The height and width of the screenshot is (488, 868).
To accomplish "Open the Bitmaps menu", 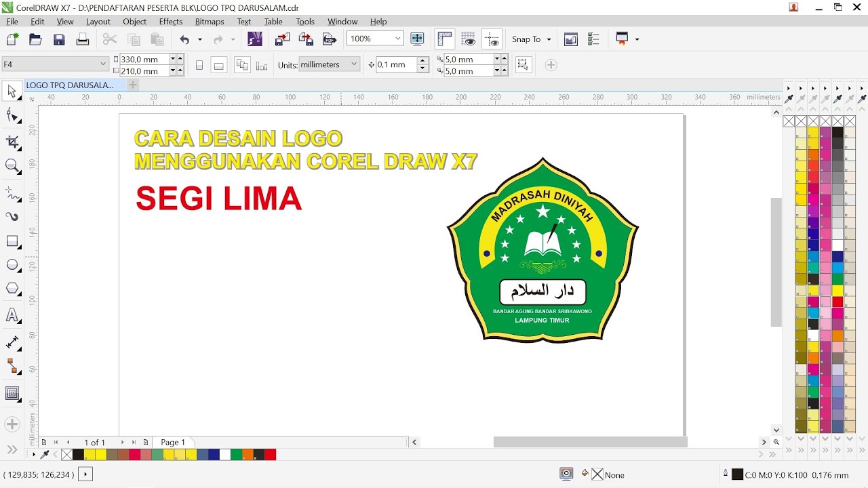I will click(210, 22).
